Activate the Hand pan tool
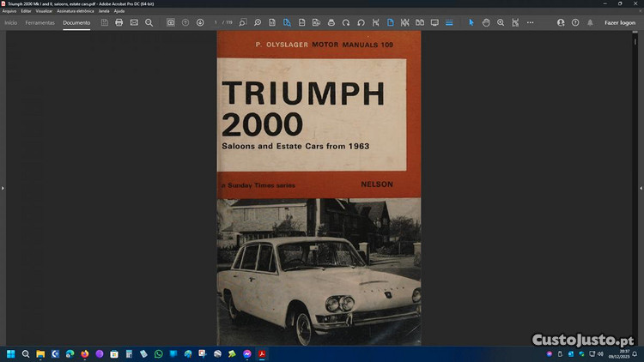 tap(485, 22)
